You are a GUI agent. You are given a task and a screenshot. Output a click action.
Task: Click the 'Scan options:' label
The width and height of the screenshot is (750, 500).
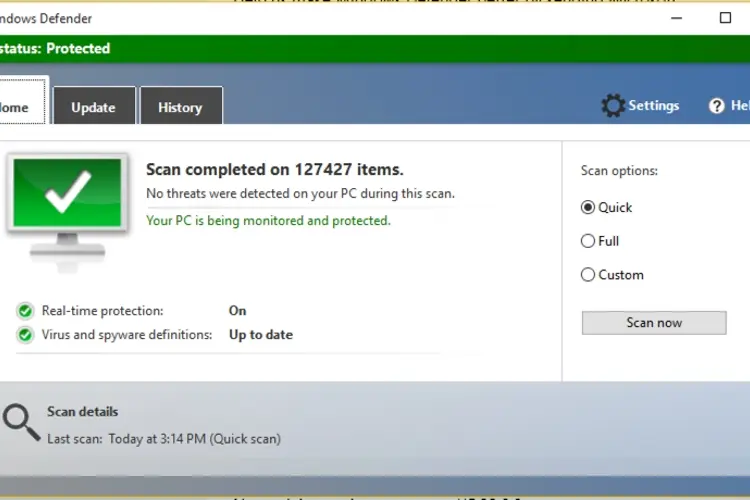[619, 171]
